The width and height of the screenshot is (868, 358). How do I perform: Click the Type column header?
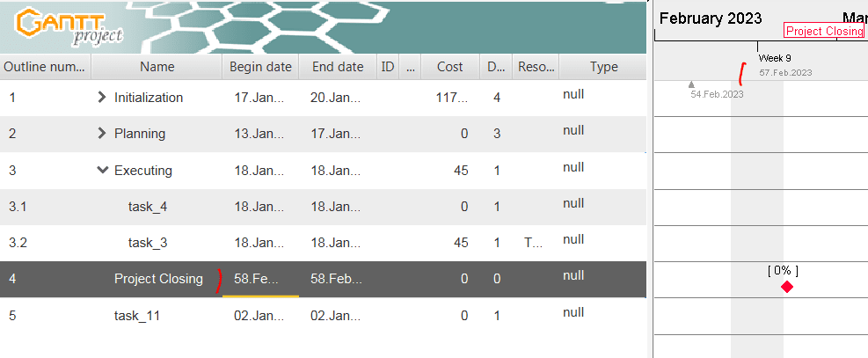603,67
